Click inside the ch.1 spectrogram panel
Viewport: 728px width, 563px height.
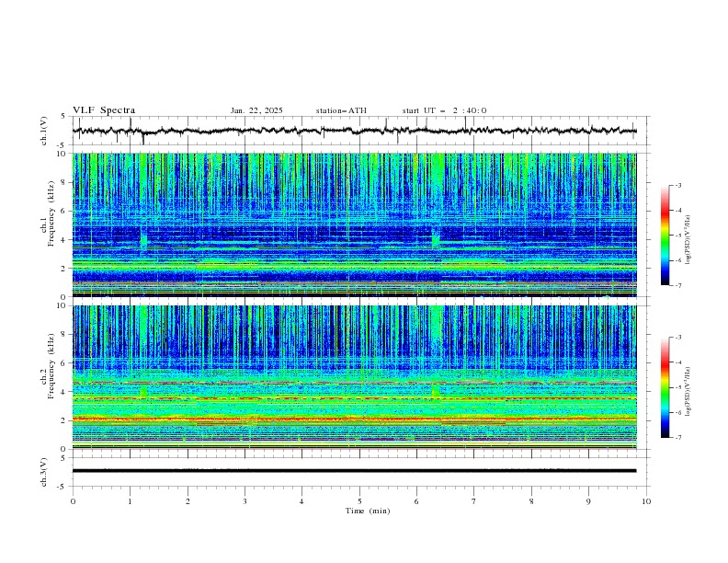click(354, 224)
